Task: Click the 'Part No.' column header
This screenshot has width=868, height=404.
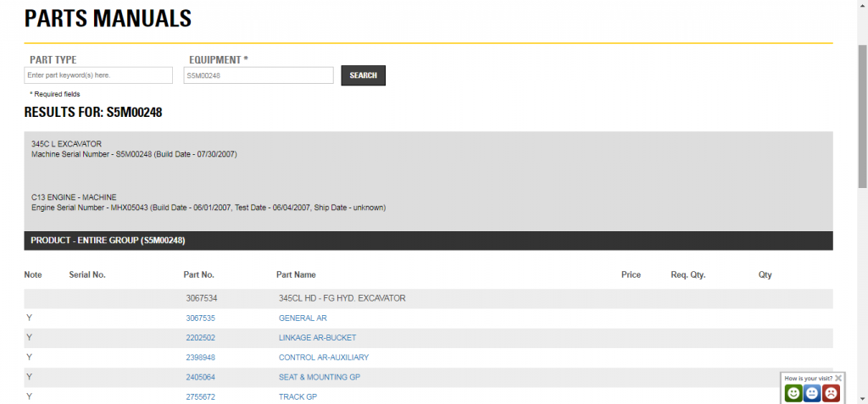Action: [x=198, y=274]
